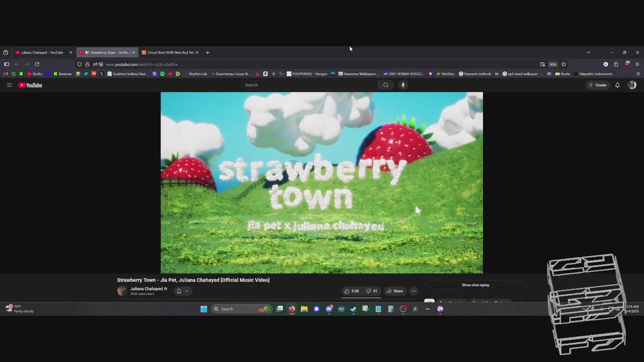Open the Rhythm Lab bookmark

coord(195,74)
